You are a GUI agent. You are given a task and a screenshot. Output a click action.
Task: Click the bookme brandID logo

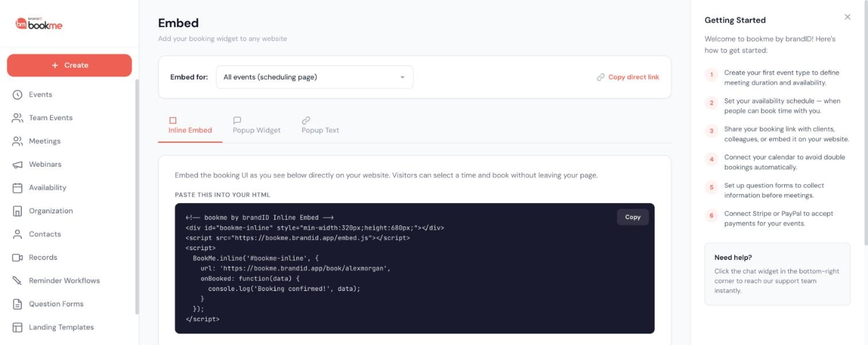coord(39,24)
